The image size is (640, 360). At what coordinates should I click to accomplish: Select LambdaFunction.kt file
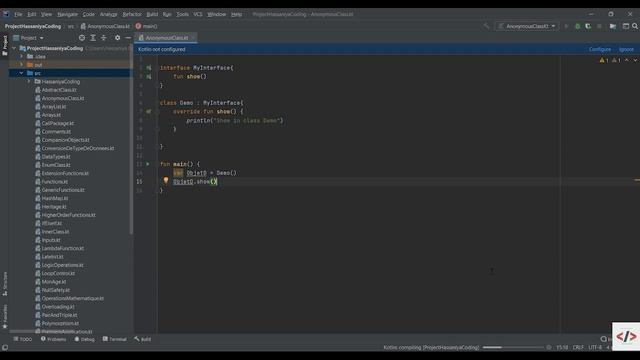tap(62, 248)
